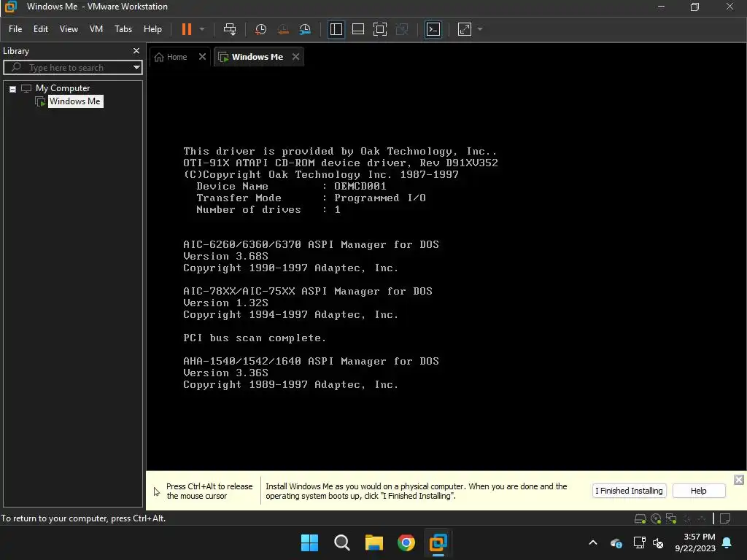Click the hard disk status icon
Image resolution: width=747 pixels, height=560 pixels.
click(640, 518)
